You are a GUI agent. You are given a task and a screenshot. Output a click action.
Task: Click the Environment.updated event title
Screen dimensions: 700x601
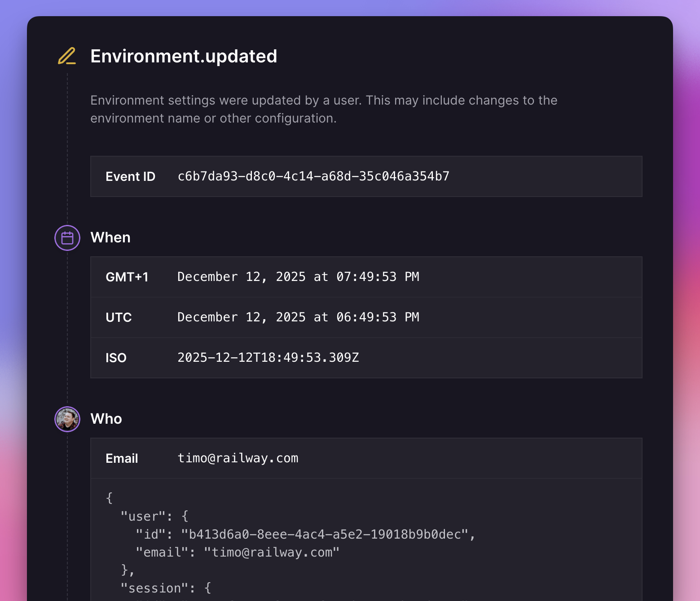coord(184,57)
